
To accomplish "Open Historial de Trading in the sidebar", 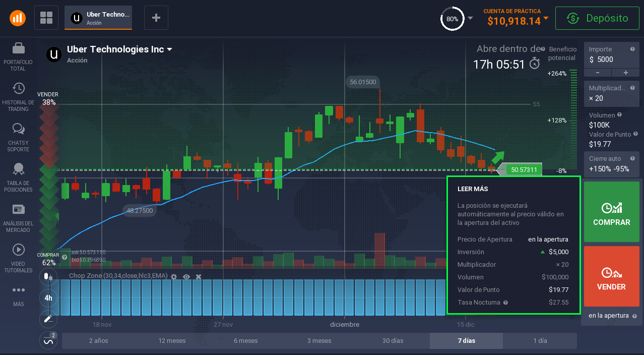I will pyautogui.click(x=18, y=97).
